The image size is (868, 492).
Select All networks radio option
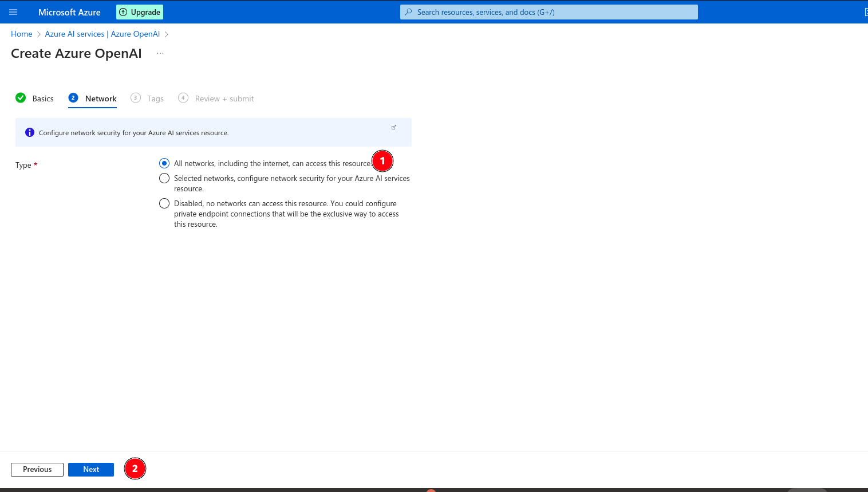(x=164, y=163)
